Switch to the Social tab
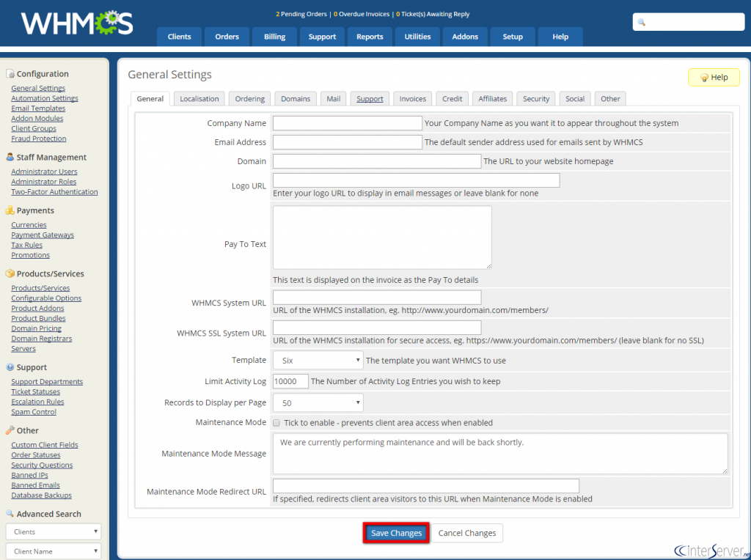The height and width of the screenshot is (560, 751). (x=575, y=99)
